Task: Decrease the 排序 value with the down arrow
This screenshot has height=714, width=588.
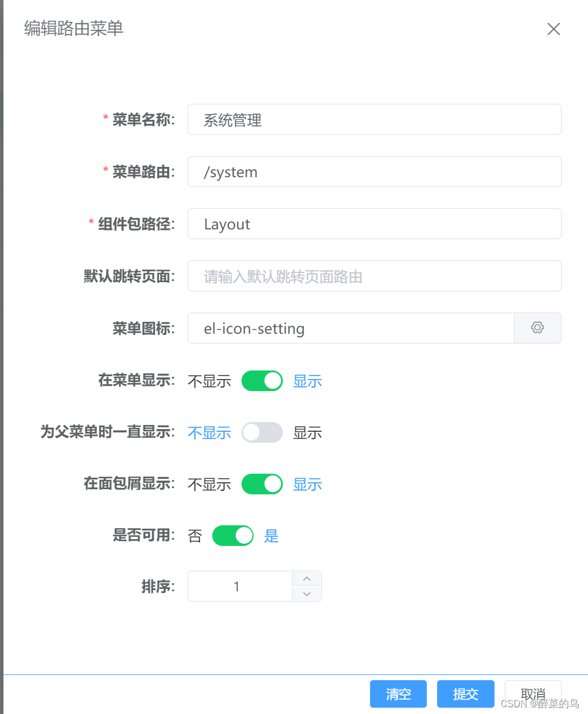Action: point(307,594)
